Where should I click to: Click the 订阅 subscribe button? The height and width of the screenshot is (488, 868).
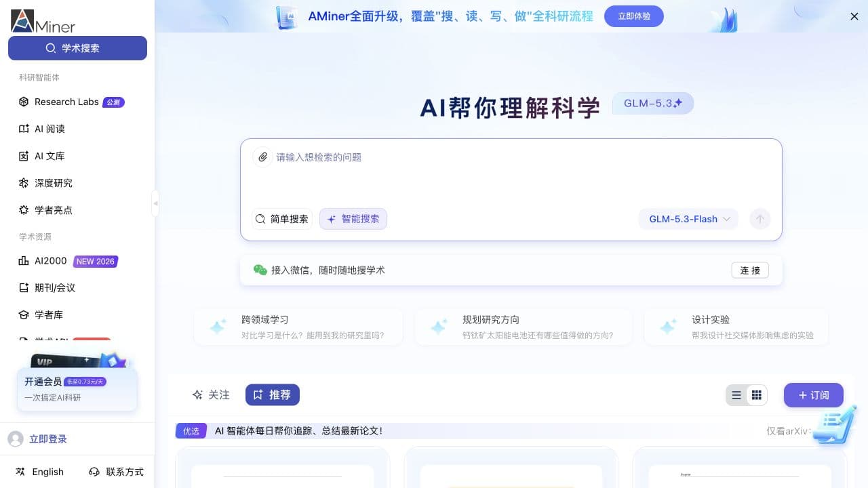pyautogui.click(x=814, y=395)
